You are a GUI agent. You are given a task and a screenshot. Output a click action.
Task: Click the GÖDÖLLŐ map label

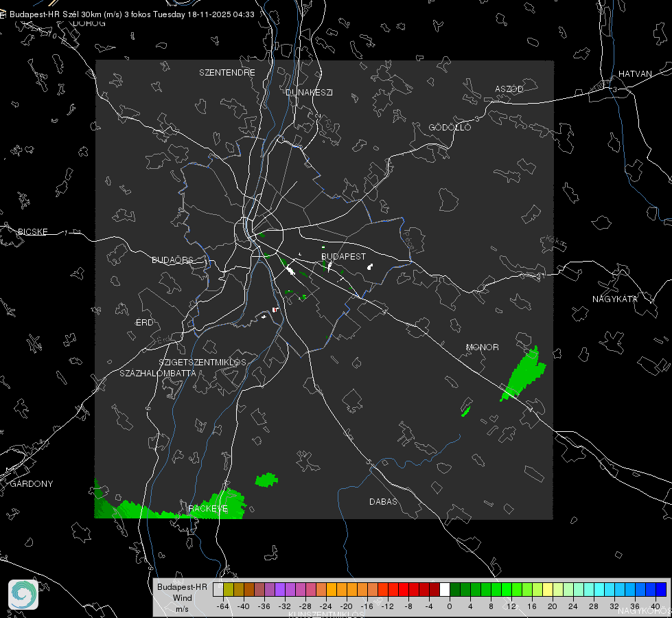450,127
